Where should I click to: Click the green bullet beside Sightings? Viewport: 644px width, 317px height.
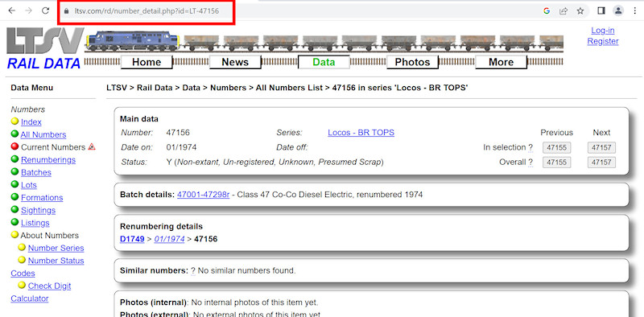pyautogui.click(x=14, y=209)
